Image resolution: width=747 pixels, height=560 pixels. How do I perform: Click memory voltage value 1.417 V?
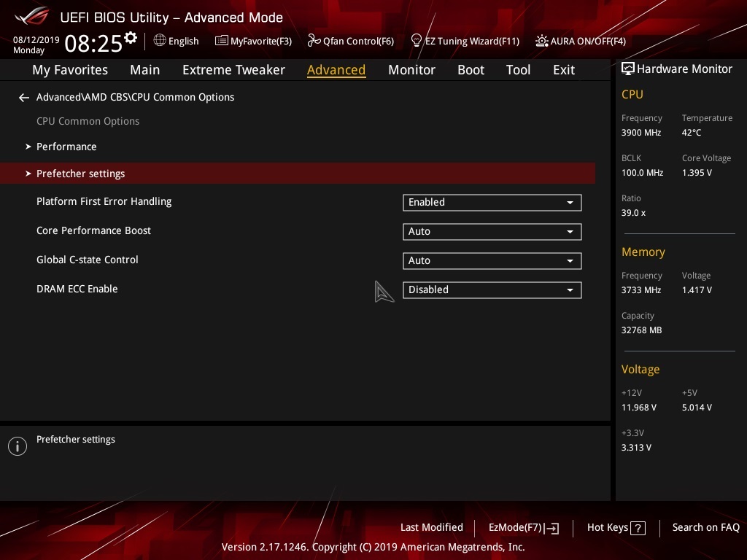coord(697,290)
